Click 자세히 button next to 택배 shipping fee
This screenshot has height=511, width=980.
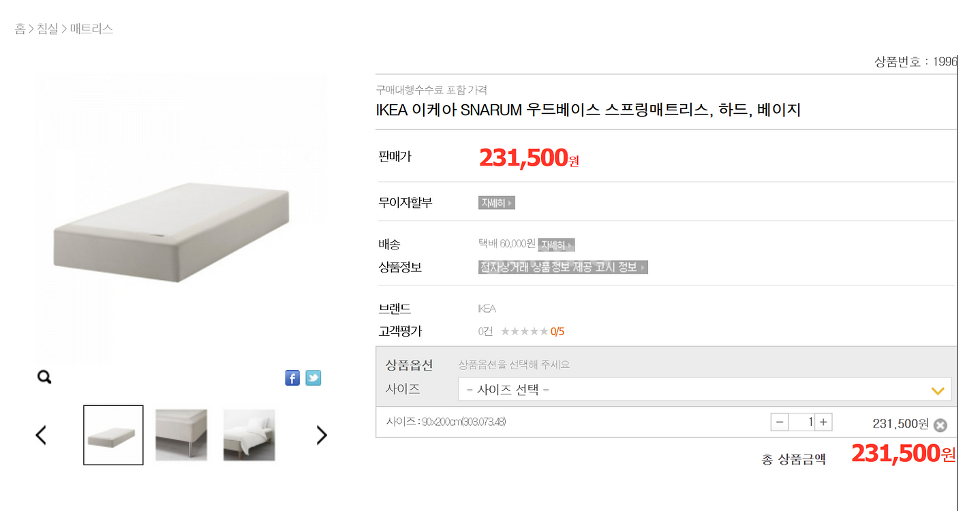click(556, 245)
